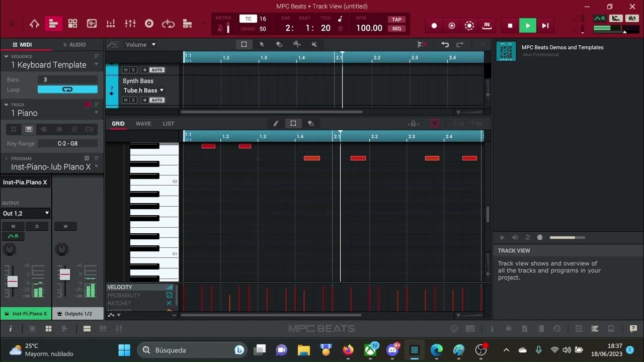Open the Sample Edit waveform icon
Viewport: 644px width, 362px height.
click(92, 24)
